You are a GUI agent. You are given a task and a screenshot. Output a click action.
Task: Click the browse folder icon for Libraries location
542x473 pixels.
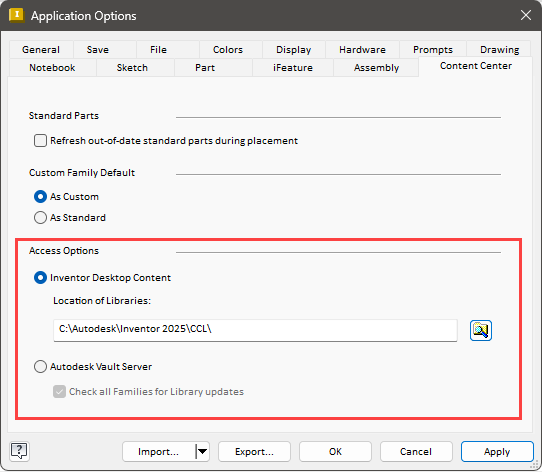(480, 331)
